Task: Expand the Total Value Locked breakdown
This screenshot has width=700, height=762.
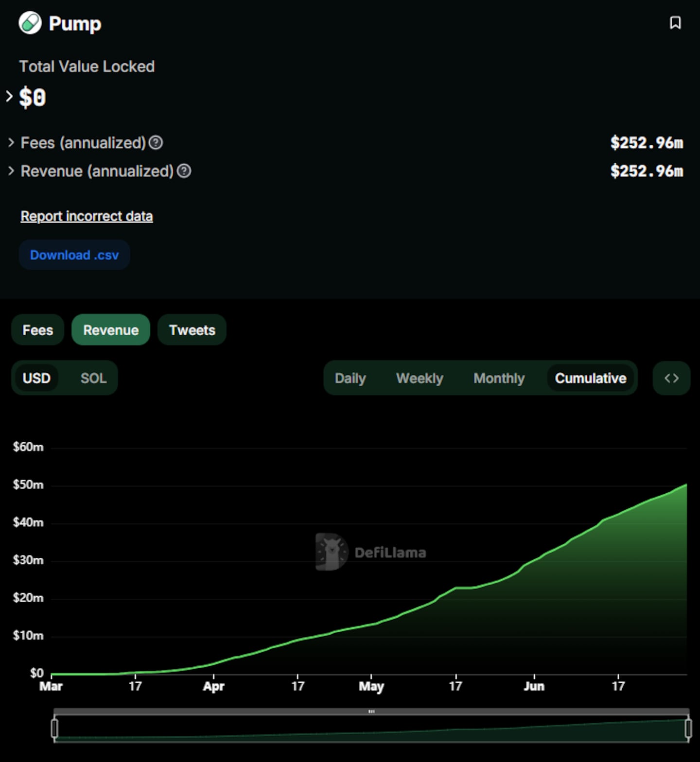Action: point(9,96)
